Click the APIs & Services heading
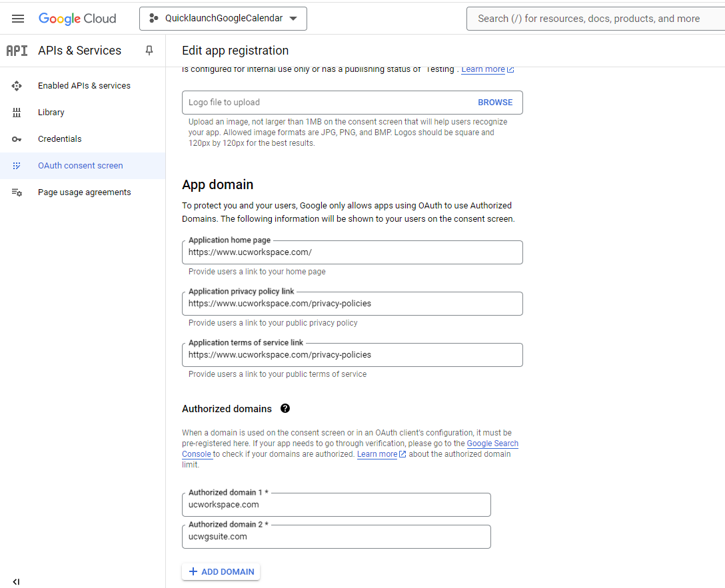The width and height of the screenshot is (725, 588). coord(79,51)
